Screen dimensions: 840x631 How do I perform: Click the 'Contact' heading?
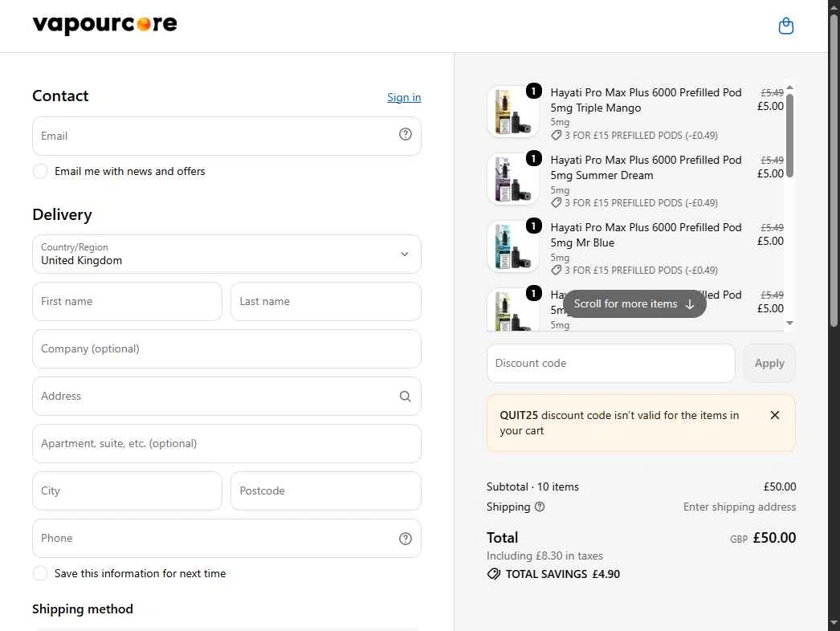[x=60, y=96]
